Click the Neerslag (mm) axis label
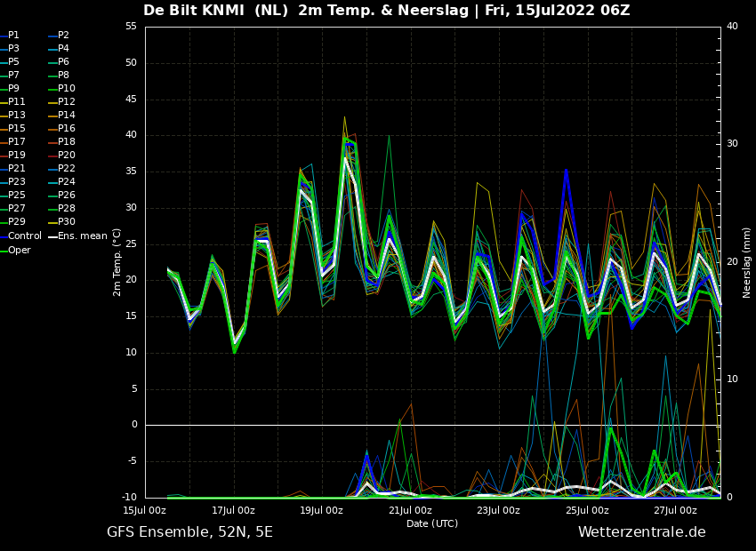Image resolution: width=756 pixels, height=551 pixels. pyautogui.click(x=747, y=262)
